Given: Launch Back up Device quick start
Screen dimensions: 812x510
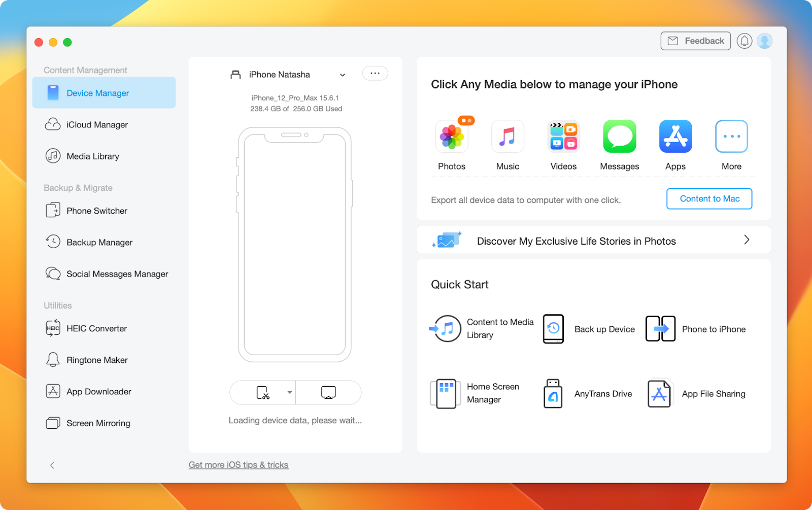Looking at the screenshot, I should (x=589, y=329).
